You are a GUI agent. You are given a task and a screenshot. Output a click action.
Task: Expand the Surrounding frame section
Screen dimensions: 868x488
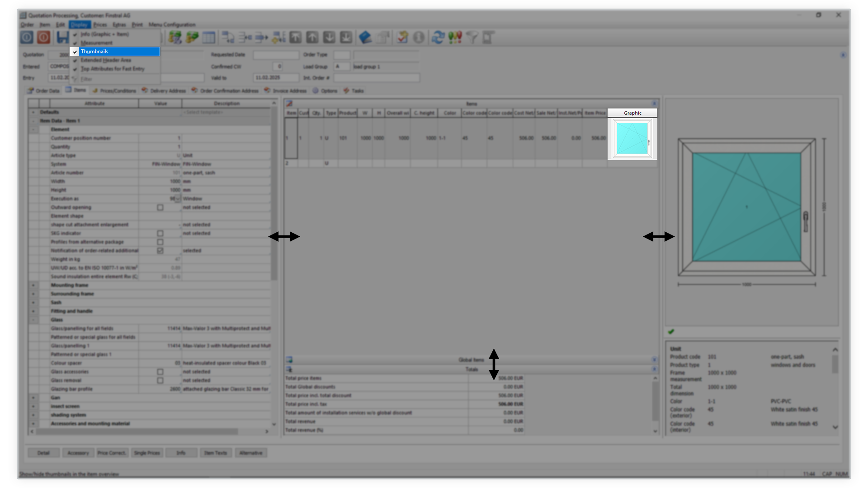point(33,294)
